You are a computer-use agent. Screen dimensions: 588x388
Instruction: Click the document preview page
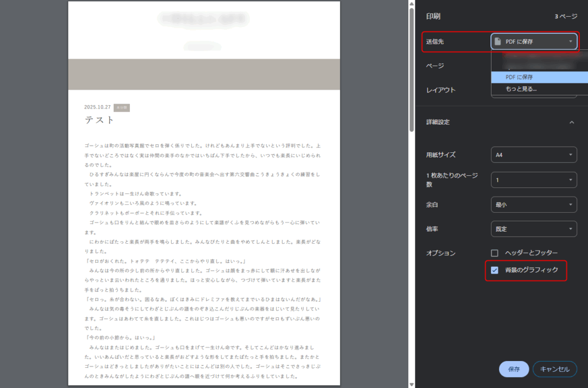coord(204,230)
